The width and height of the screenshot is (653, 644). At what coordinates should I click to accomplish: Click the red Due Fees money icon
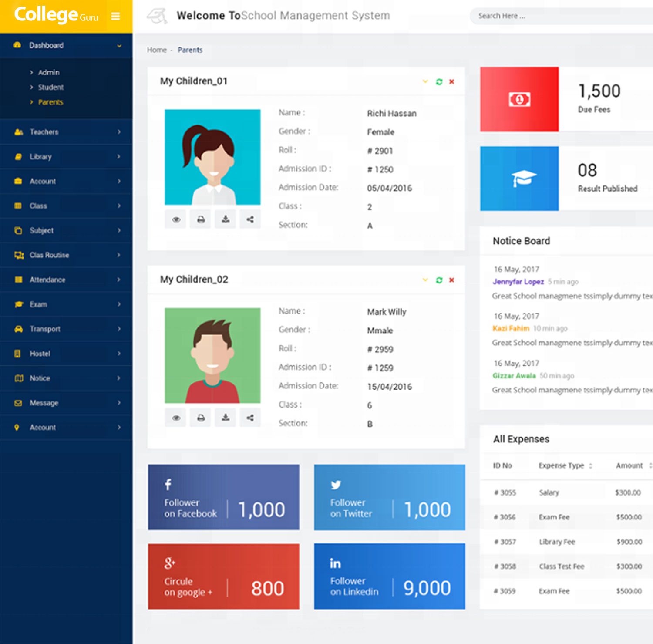(x=519, y=100)
